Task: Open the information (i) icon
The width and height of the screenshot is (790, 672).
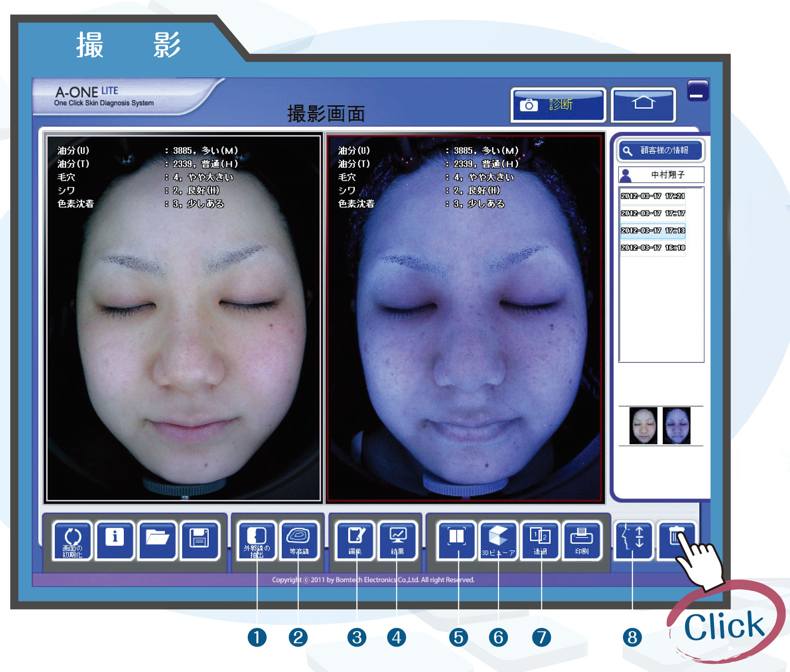Action: point(115,540)
